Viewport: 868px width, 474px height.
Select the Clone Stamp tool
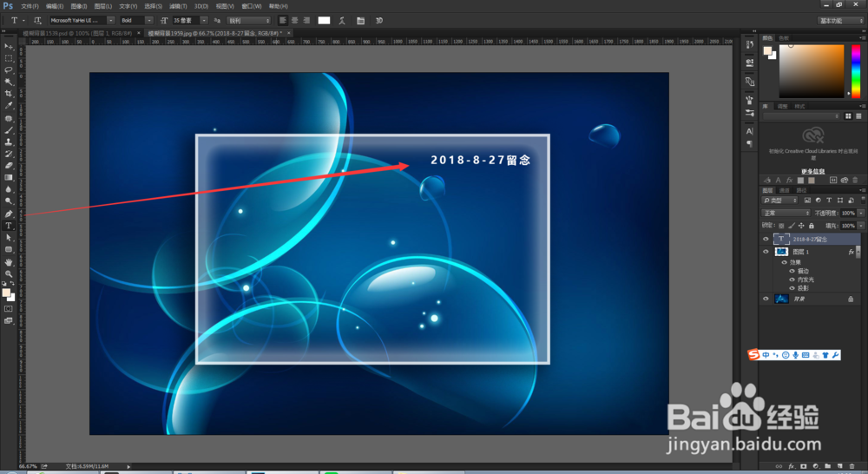click(x=9, y=142)
